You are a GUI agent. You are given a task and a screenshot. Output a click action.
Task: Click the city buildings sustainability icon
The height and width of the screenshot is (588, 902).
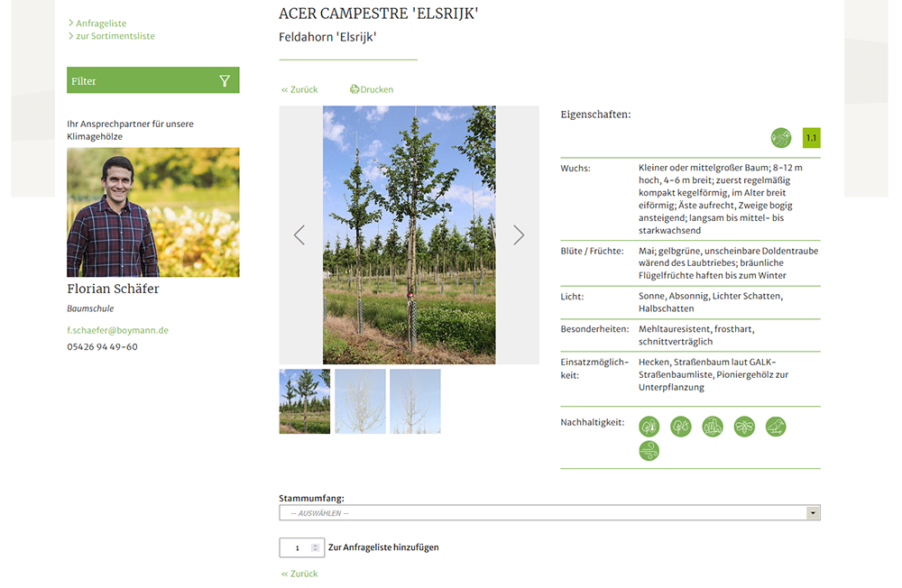(x=713, y=427)
